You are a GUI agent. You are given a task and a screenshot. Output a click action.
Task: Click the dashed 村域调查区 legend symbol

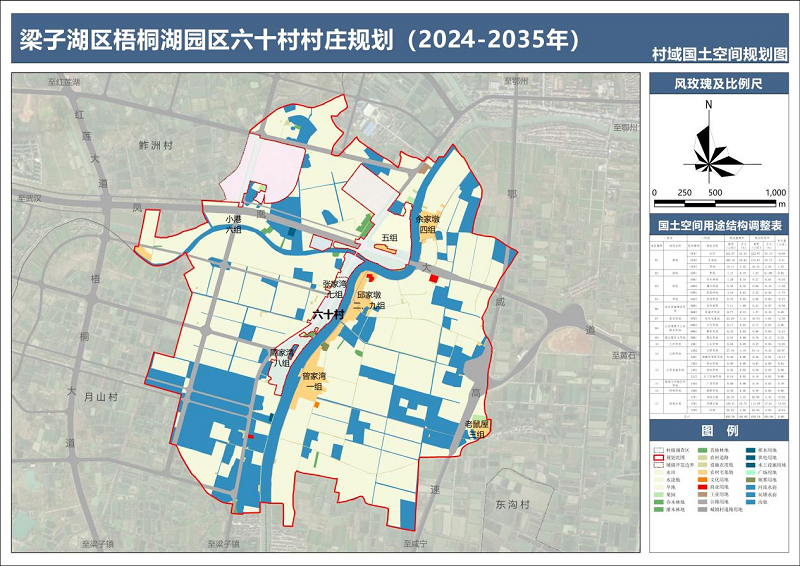click(659, 450)
